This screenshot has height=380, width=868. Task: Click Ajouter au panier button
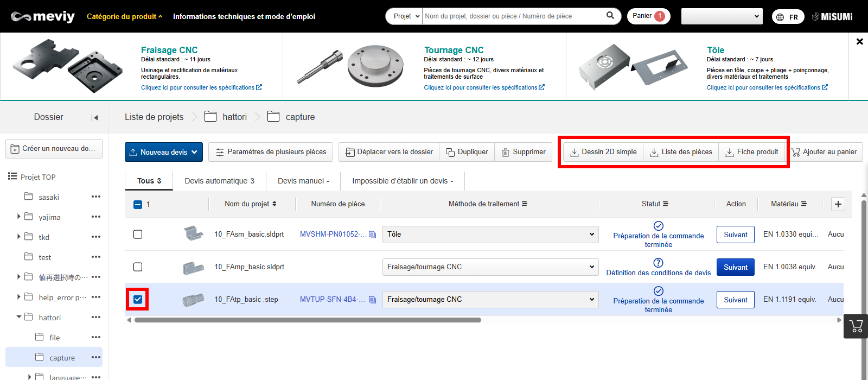pos(824,152)
